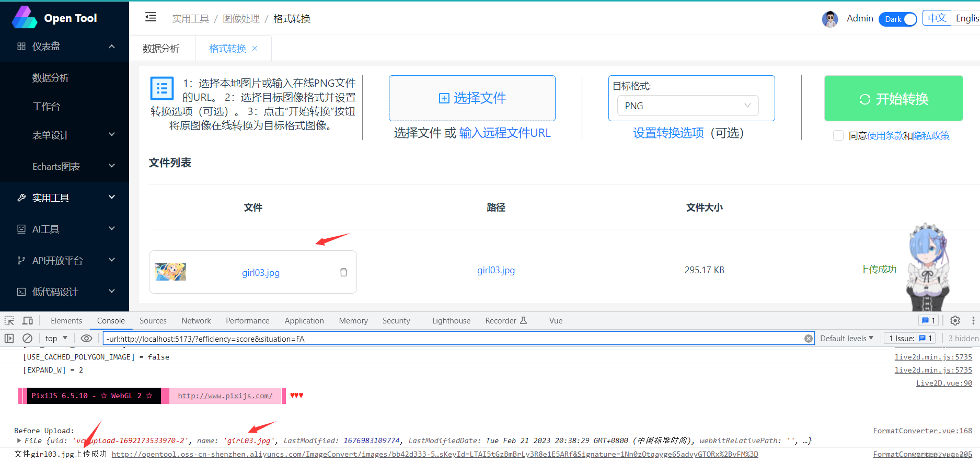Show the console sidebar icon

[x=9, y=338]
